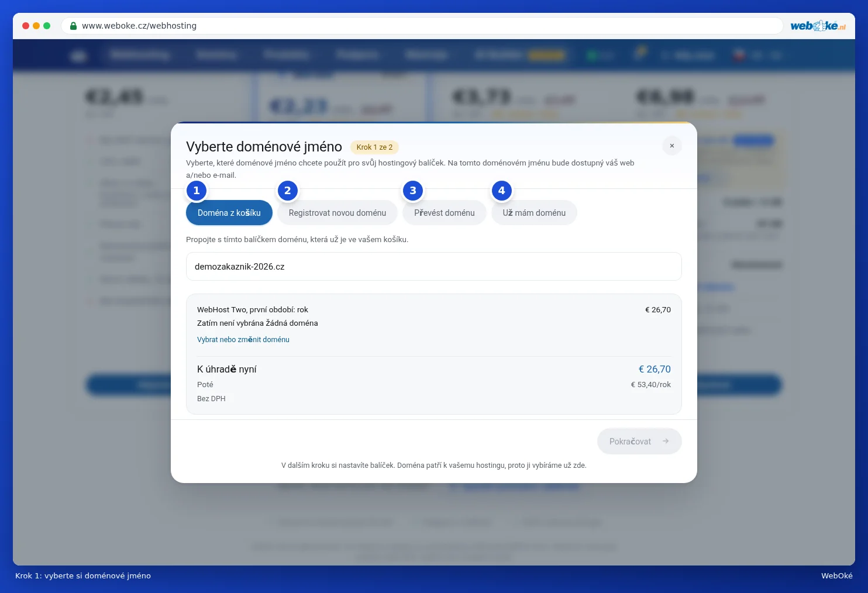This screenshot has height=593, width=868.
Task: Choose the 'Už mám doménu' tab
Action: 534,213
